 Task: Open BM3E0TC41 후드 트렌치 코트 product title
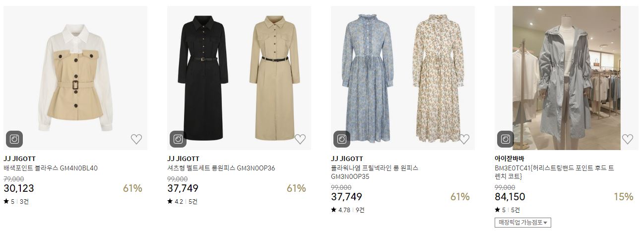point(554,172)
